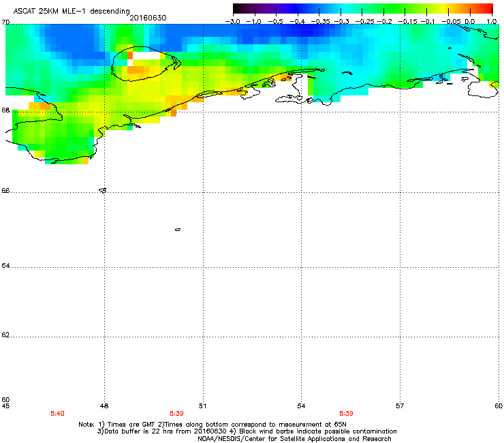This screenshot has height=443, width=504.
Task: Click the note line 'Data buffer is 22 hrs'
Action: point(247,431)
